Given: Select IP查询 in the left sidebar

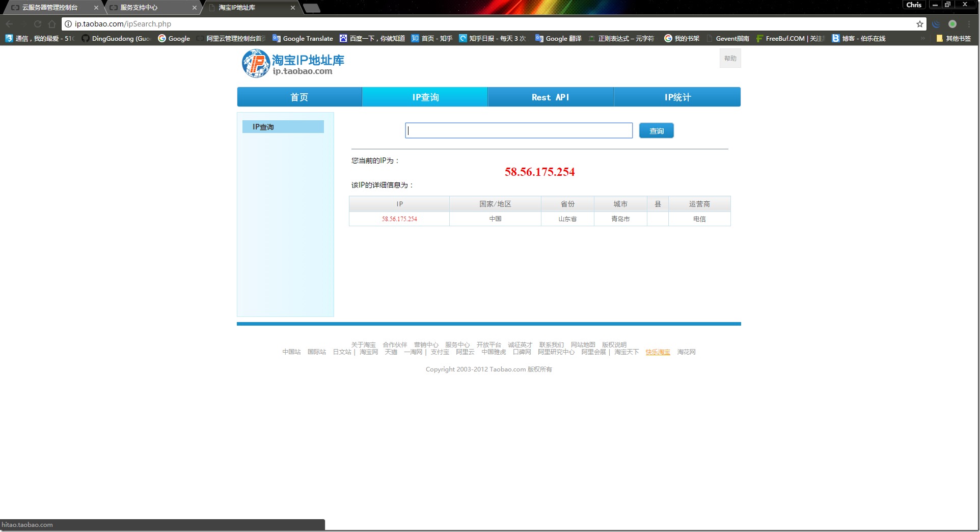Looking at the screenshot, I should tap(283, 127).
